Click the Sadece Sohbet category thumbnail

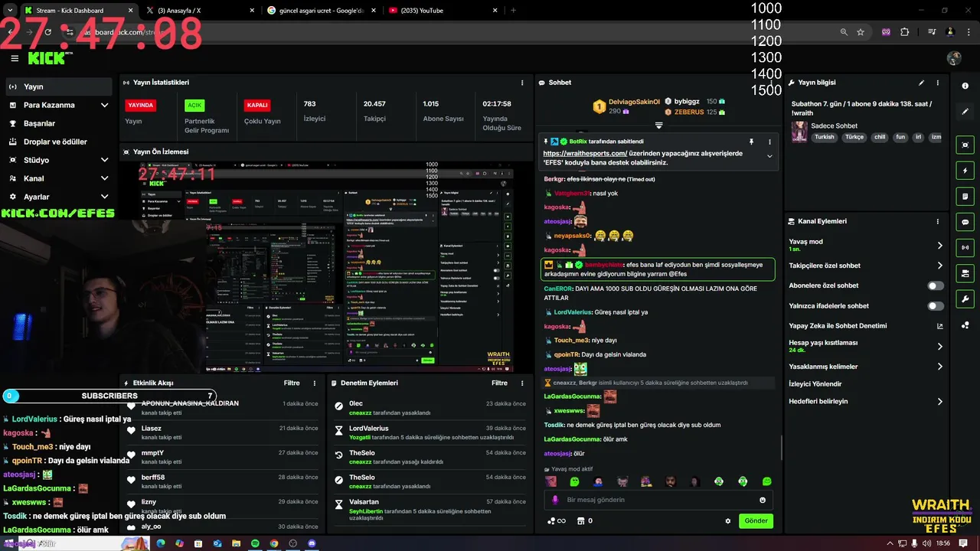[x=799, y=132]
